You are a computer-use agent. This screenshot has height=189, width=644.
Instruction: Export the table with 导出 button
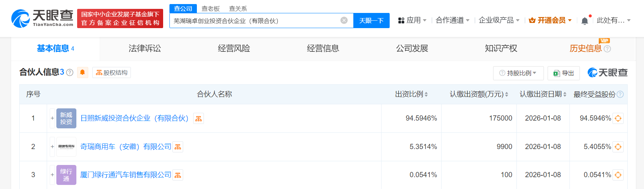pyautogui.click(x=564, y=73)
